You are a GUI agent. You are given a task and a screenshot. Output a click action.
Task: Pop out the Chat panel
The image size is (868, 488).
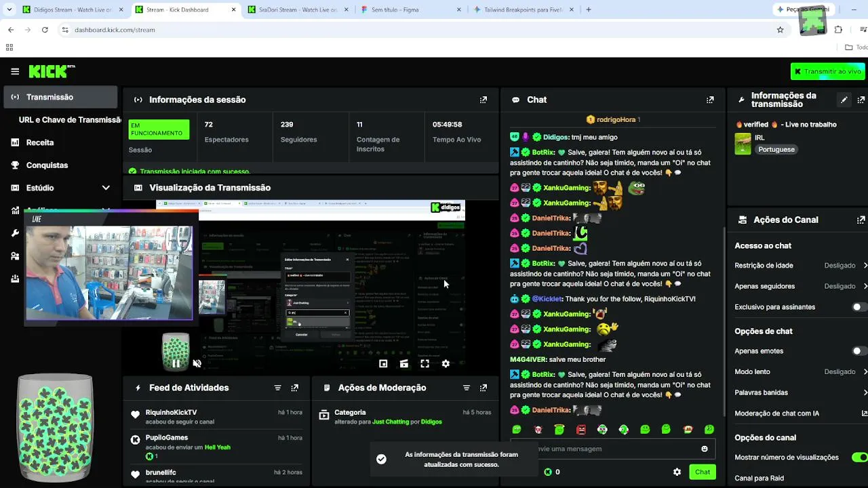[x=710, y=100]
